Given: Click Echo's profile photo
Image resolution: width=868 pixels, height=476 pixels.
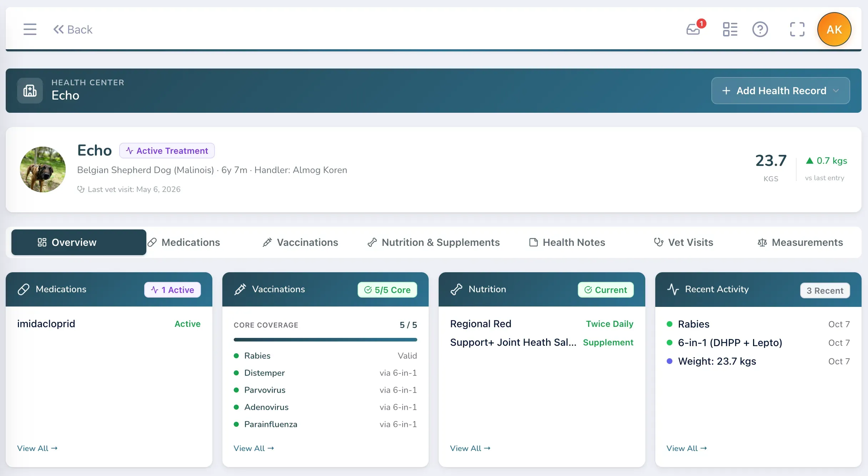Looking at the screenshot, I should point(43,169).
